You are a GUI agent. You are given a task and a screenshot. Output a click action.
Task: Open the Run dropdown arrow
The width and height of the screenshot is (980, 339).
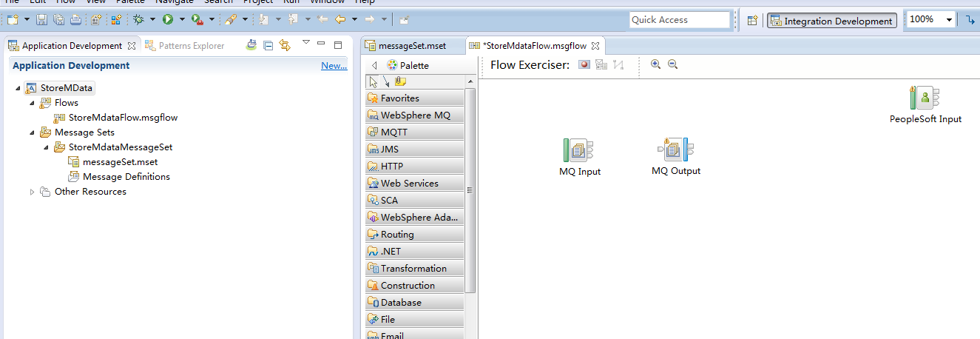click(182, 20)
